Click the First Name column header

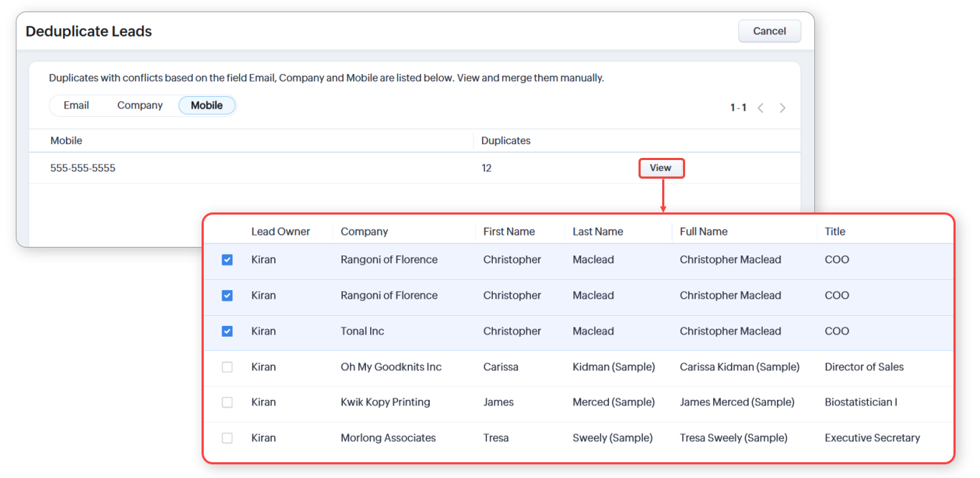(509, 231)
